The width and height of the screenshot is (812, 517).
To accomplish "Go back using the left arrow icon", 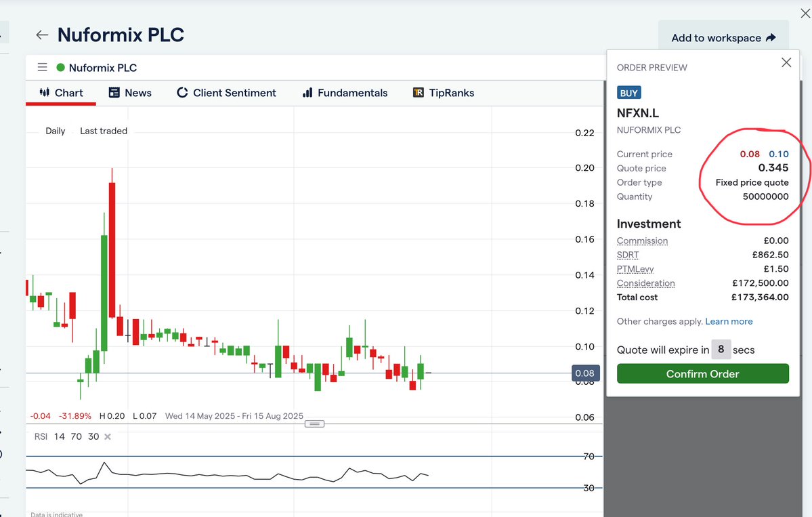I will click(42, 35).
